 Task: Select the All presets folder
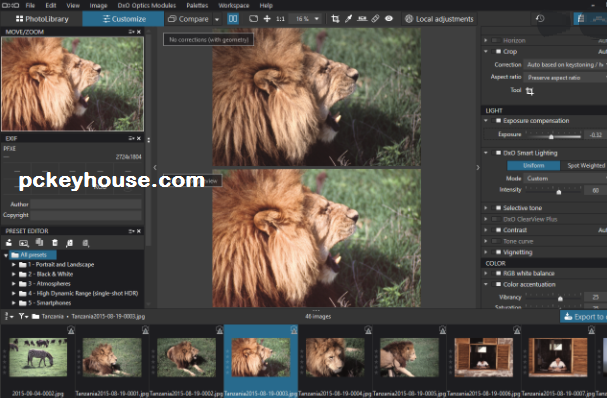33,255
